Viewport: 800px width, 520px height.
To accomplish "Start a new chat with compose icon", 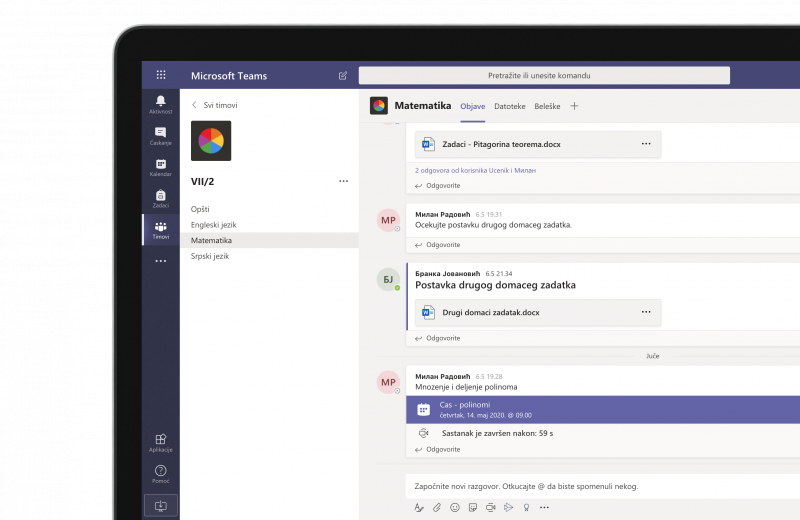I will tap(343, 76).
